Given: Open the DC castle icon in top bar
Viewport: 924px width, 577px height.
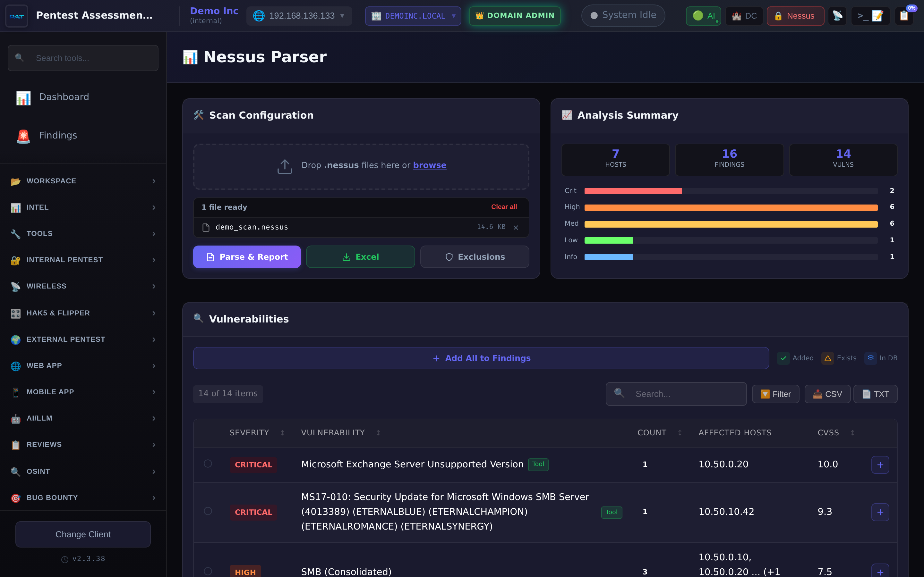Looking at the screenshot, I should pyautogui.click(x=744, y=16).
